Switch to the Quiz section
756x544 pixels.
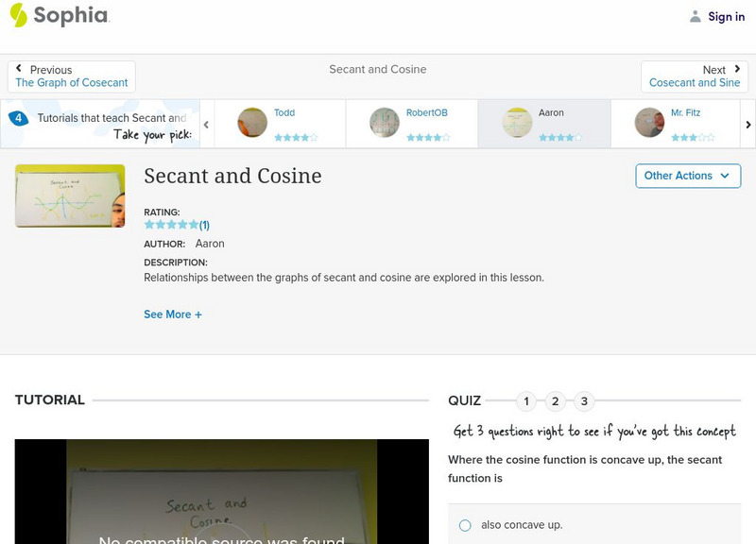click(x=463, y=399)
